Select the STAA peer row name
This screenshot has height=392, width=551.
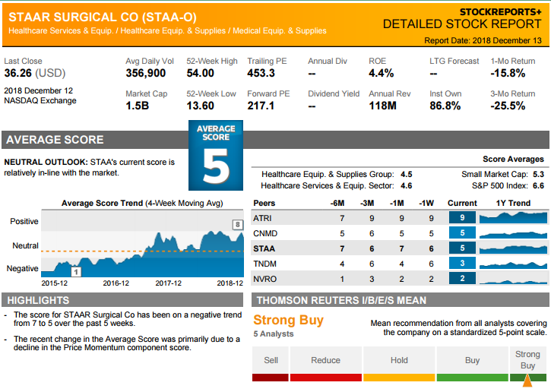coord(264,248)
